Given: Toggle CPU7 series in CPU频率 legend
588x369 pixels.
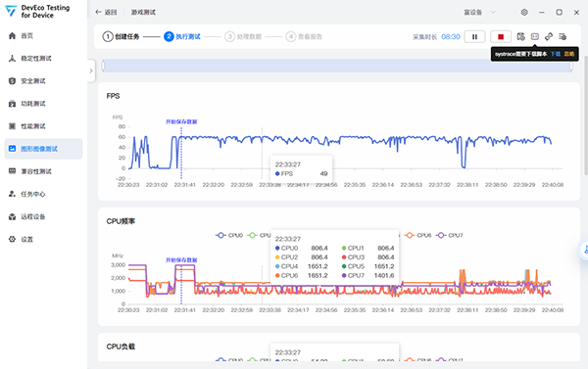Looking at the screenshot, I should [x=450, y=235].
